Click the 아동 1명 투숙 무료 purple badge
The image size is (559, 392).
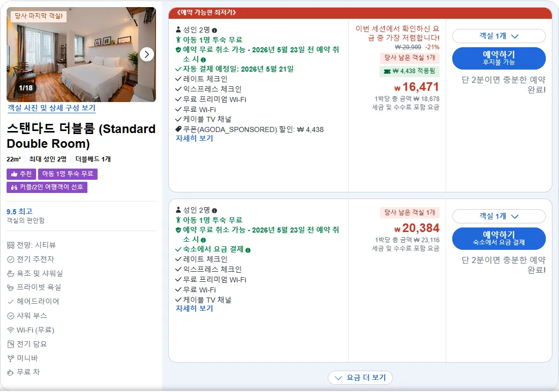[68, 174]
